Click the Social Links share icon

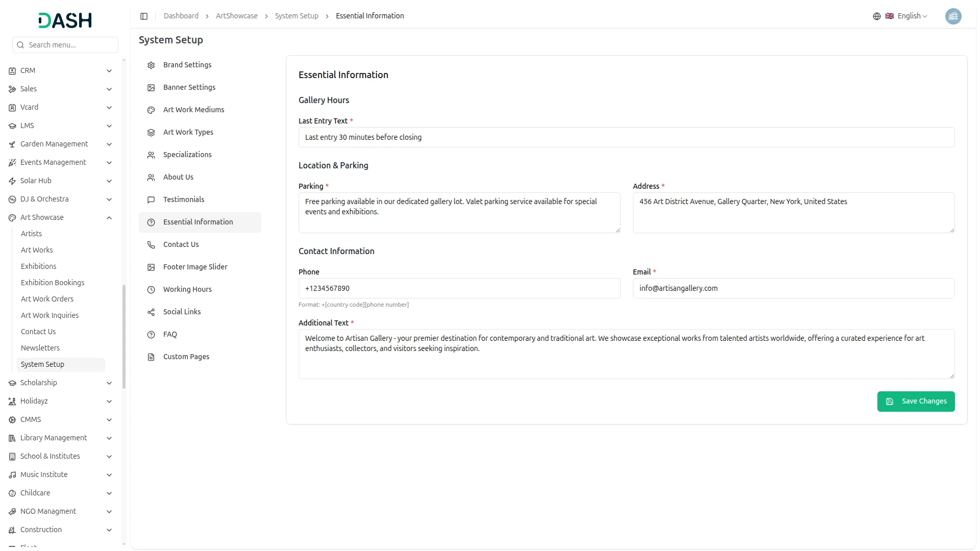151,312
